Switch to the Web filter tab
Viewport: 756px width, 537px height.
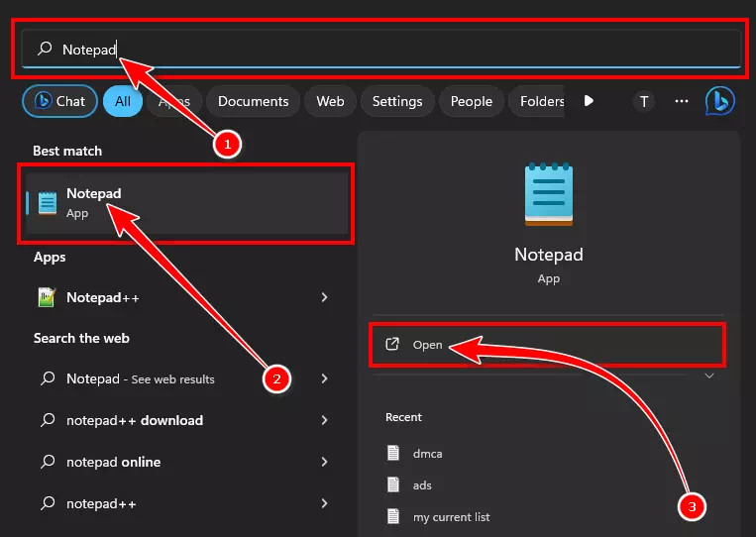(x=330, y=101)
